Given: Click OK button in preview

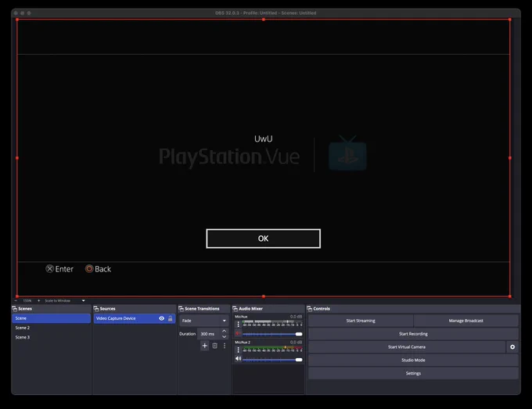Looking at the screenshot, I should click(x=264, y=239).
